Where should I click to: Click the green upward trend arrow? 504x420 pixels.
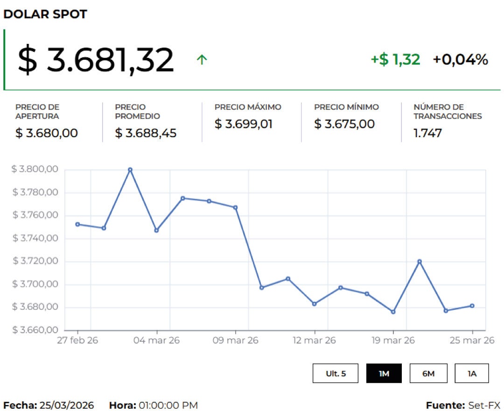tap(202, 60)
